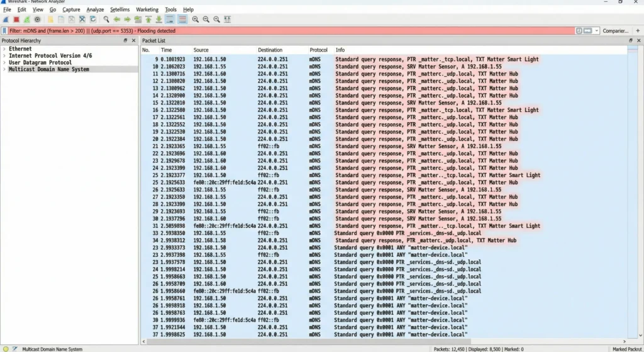Open the Go menu
Viewport: 644px width, 352px height.
tap(53, 9)
